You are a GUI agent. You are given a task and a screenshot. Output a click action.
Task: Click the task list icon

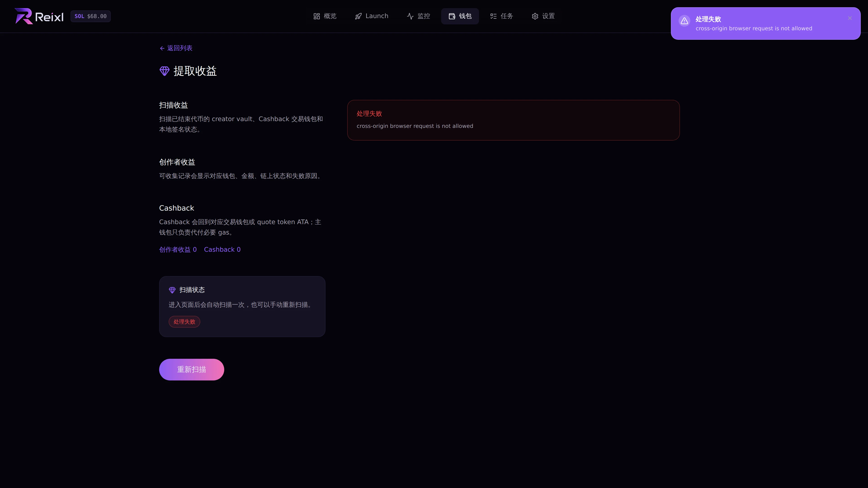[493, 16]
